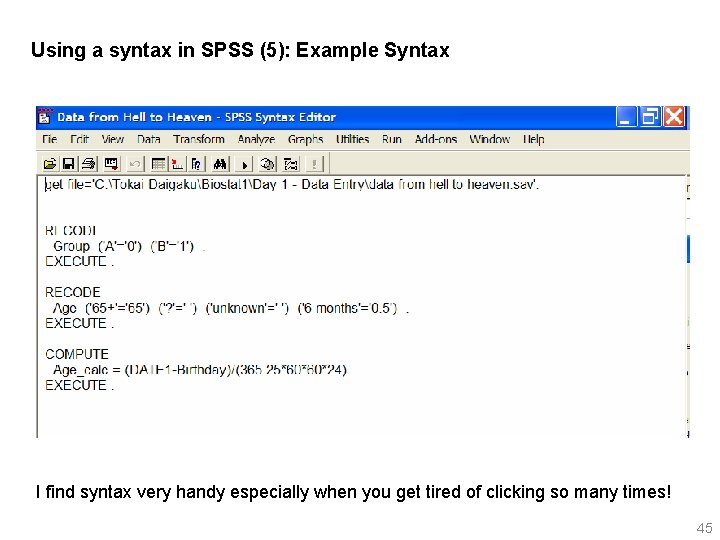The height and width of the screenshot is (540, 720).
Task: Open the File menu
Action: pos(50,139)
